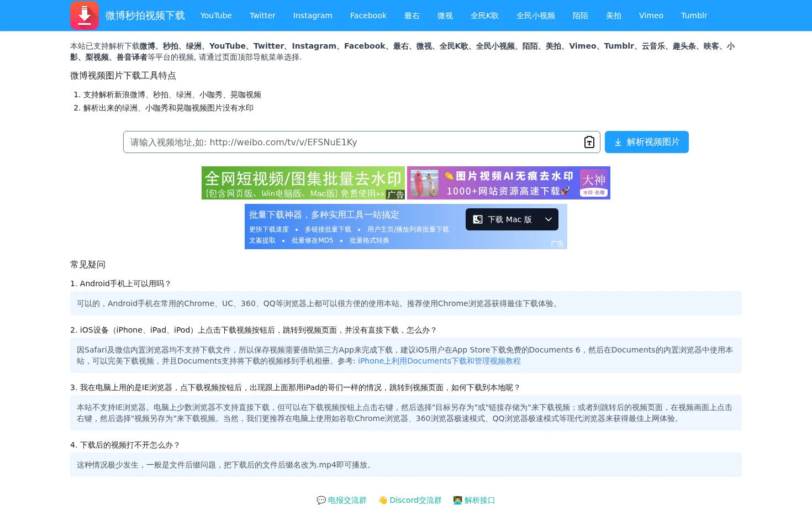The image size is (812, 510).
Task: Click the waving hand icon before Discord交流群
Action: tap(383, 500)
